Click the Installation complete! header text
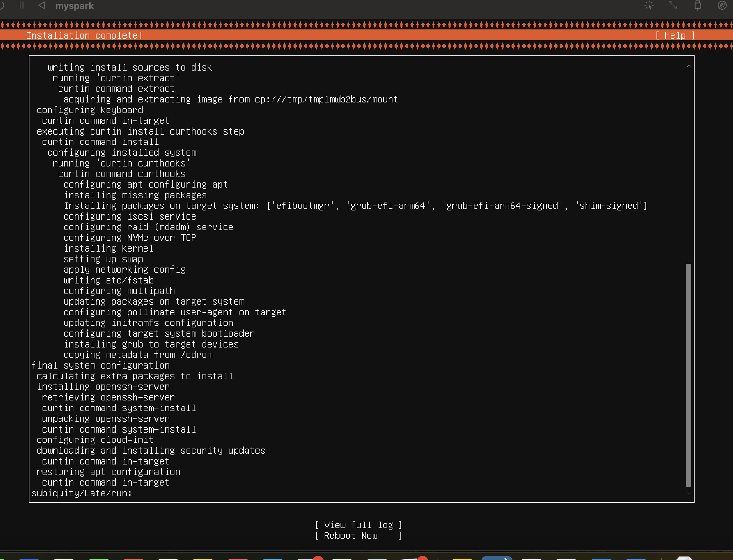The image size is (733, 560). 84,35
